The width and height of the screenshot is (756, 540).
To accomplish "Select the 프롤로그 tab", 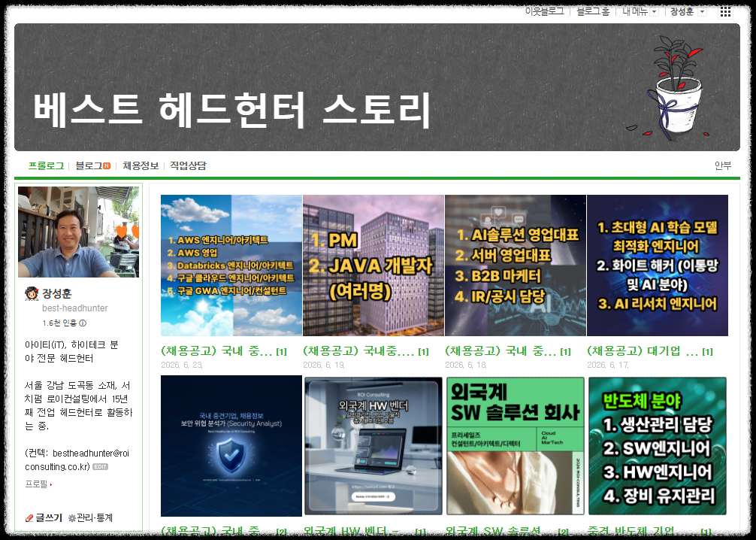I will (46, 165).
